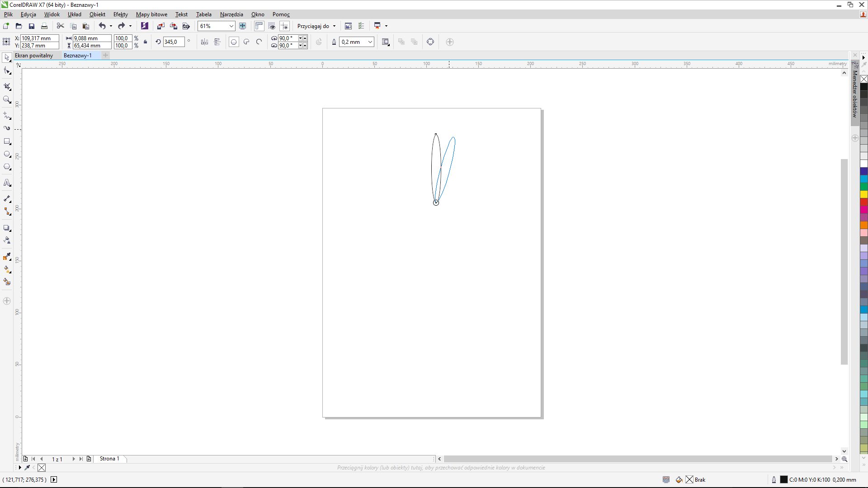The width and height of the screenshot is (868, 488).
Task: Open the Przyciągaj do dropdown
Action: tap(316, 26)
